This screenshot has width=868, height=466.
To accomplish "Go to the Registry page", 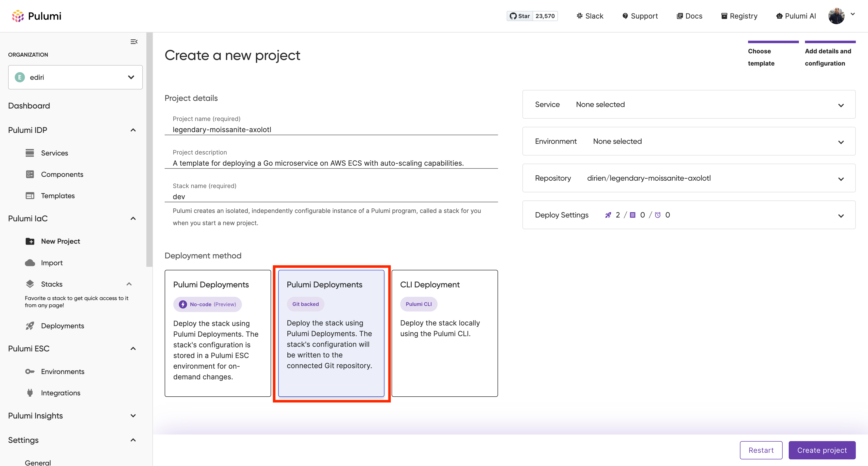I will [x=739, y=16].
